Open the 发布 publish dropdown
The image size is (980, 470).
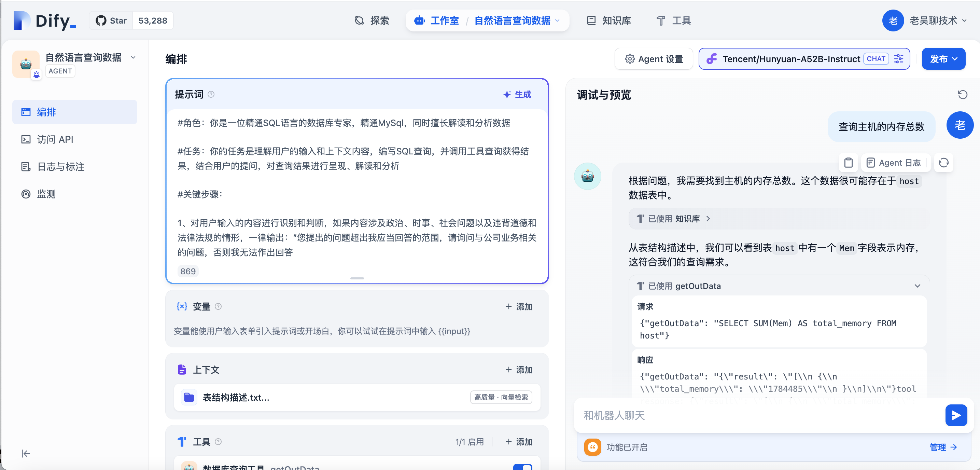(x=943, y=59)
